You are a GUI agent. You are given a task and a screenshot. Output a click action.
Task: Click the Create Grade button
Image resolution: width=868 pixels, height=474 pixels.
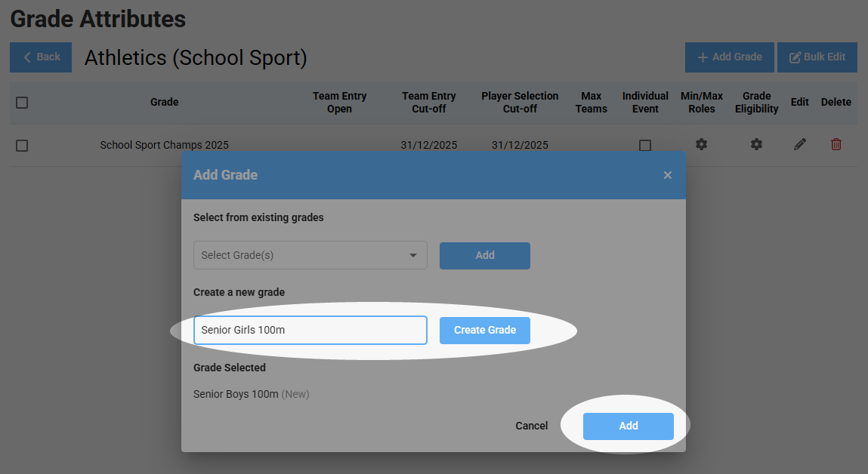point(485,330)
